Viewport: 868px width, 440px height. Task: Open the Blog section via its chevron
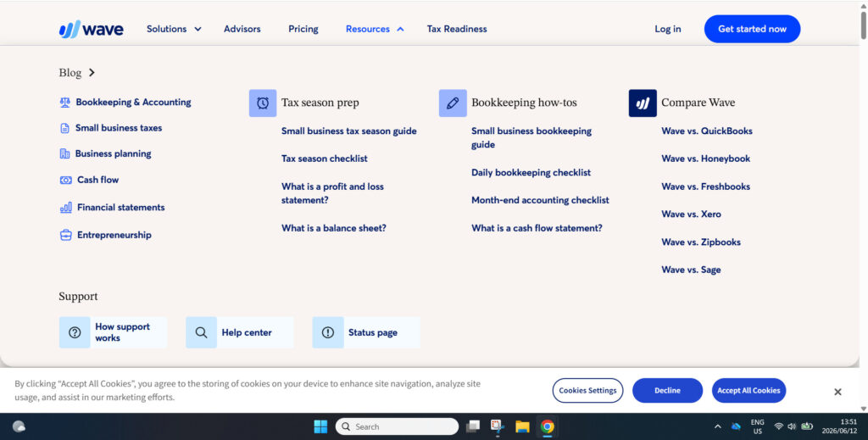pos(92,73)
